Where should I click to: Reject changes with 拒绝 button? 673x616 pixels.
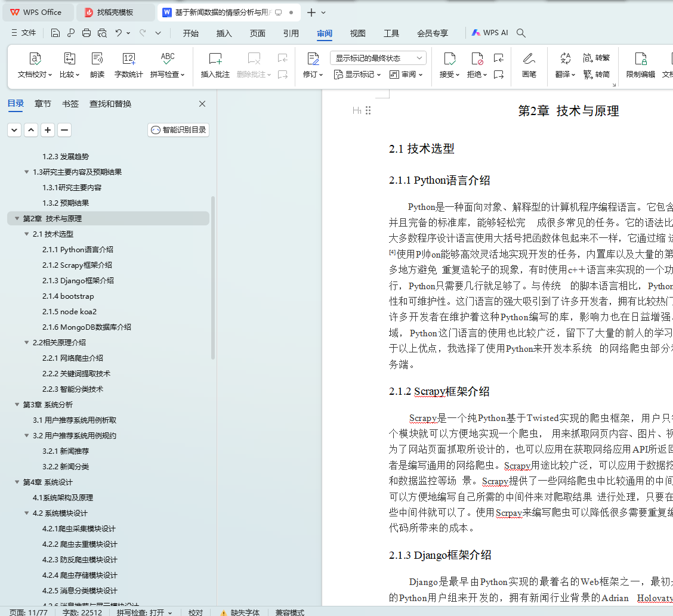coord(477,65)
